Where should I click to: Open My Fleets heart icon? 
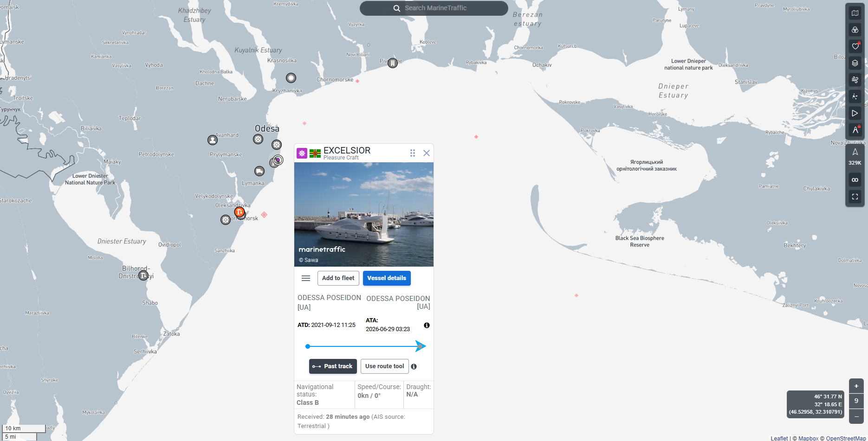(x=855, y=46)
